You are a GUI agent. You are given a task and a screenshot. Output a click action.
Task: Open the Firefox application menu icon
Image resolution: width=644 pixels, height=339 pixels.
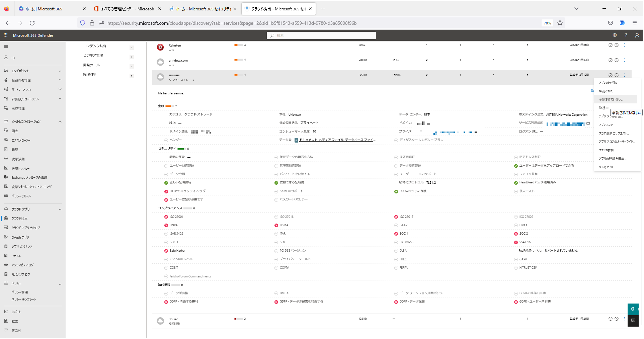[x=634, y=23]
